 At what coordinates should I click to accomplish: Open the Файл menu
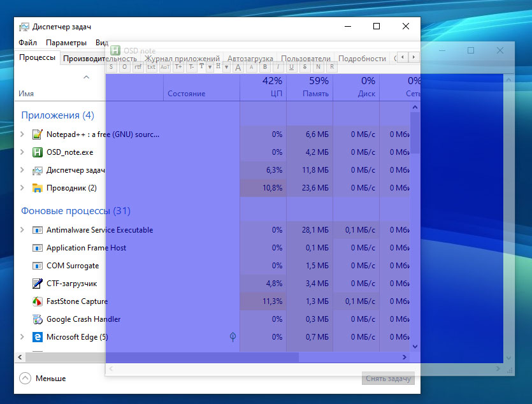[27, 43]
